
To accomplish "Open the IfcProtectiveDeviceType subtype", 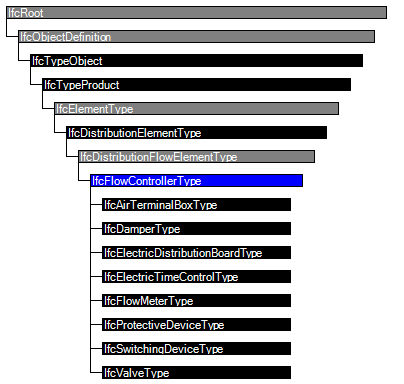I will [x=196, y=325].
